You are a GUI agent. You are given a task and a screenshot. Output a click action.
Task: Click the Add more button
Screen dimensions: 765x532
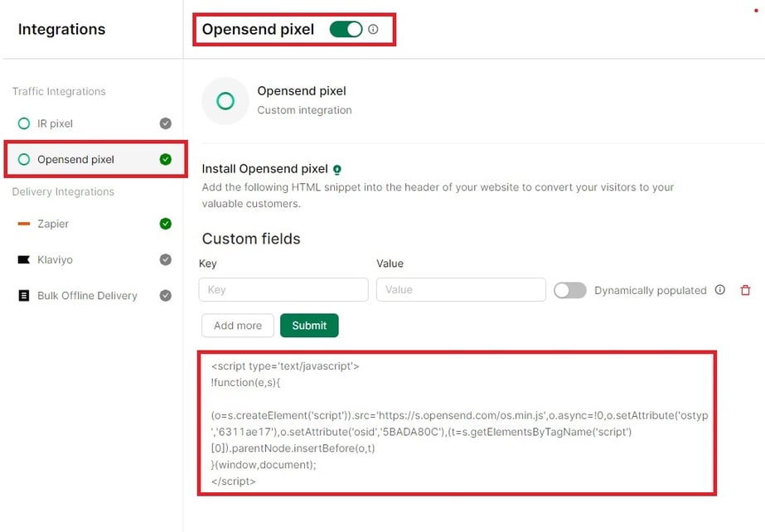pos(237,326)
